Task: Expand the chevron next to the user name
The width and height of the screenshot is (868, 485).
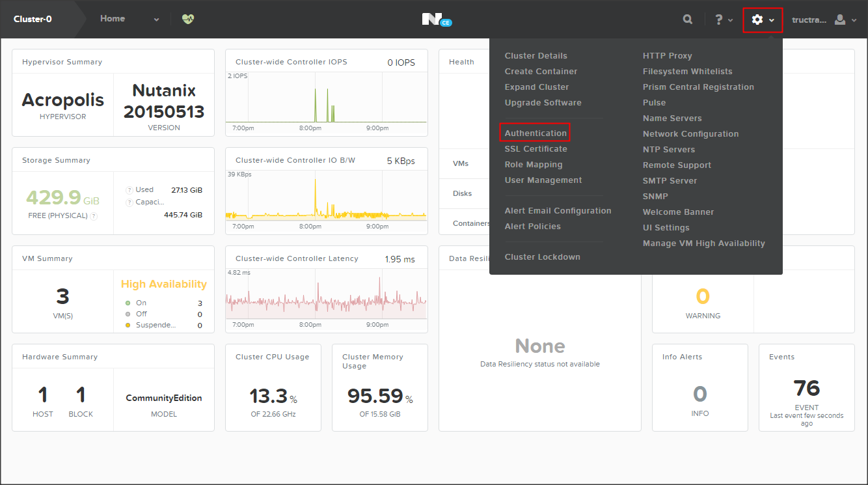Action: pyautogui.click(x=854, y=20)
